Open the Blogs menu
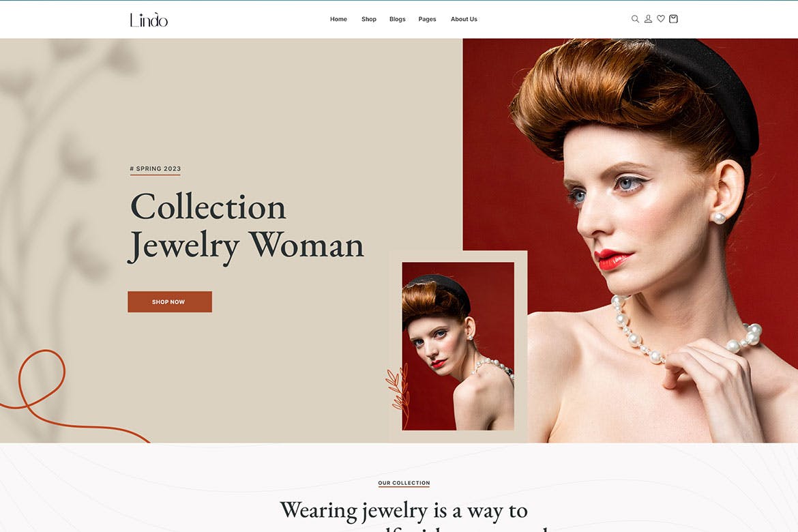798x532 pixels. (398, 19)
